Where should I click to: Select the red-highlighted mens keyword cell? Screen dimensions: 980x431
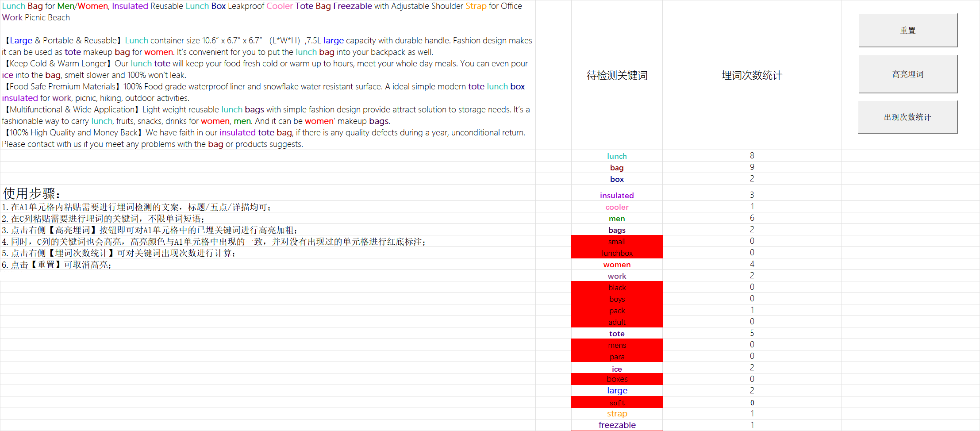617,345
